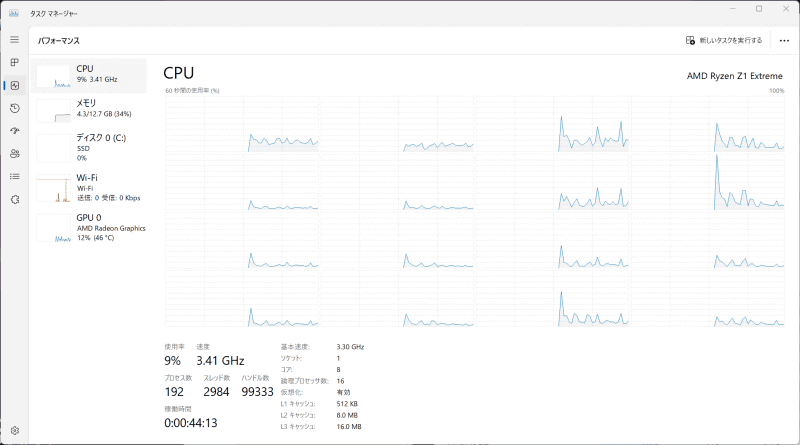Click the Wi-Fi mini throughput graph thumbnail
800x445 pixels.
click(54, 188)
